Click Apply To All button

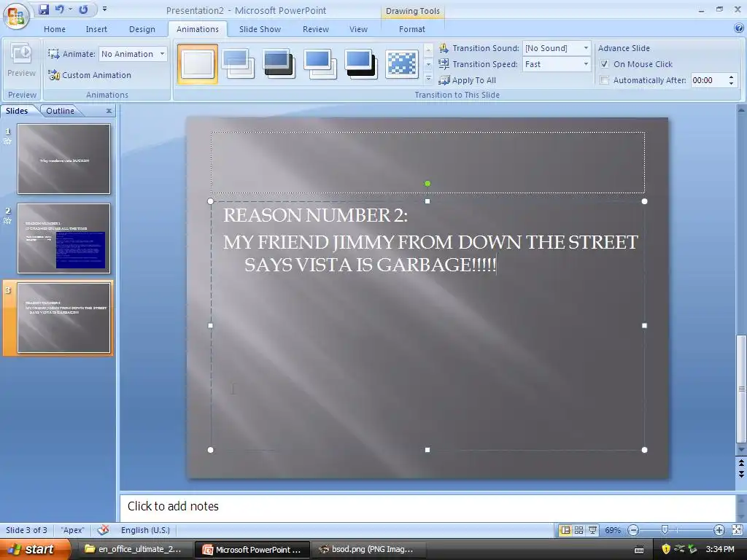tap(468, 80)
